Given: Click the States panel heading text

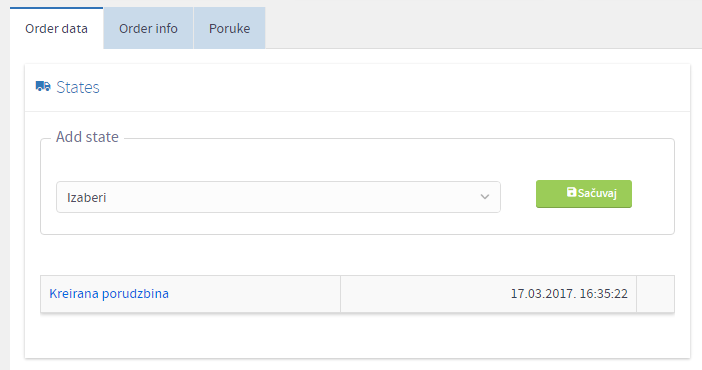Looking at the screenshot, I should pyautogui.click(x=77, y=87).
